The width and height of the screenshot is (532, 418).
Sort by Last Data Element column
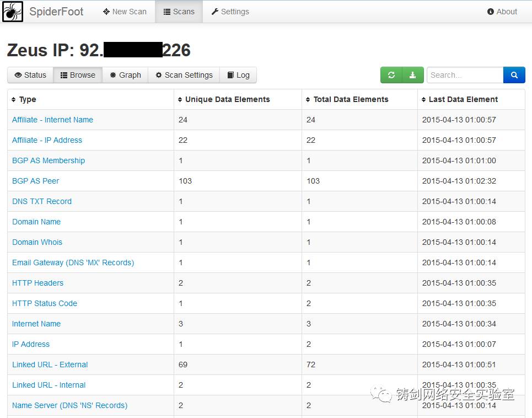460,99
